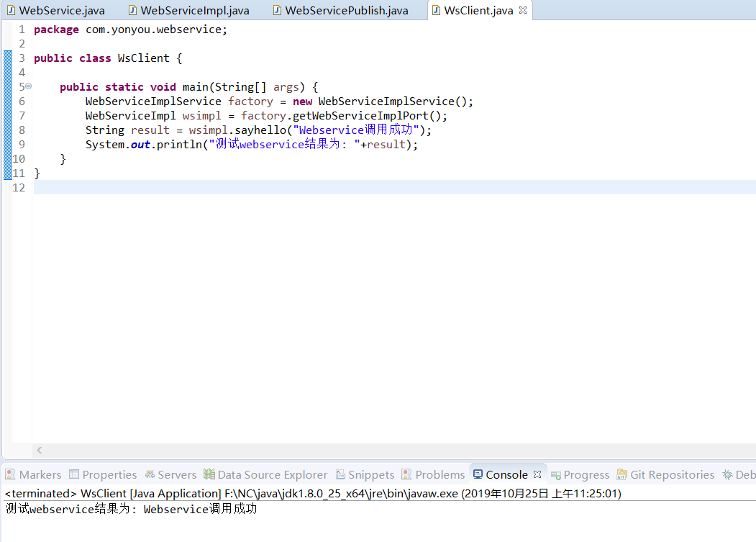Select the Console view tab
The image size is (756, 542).
pos(506,475)
